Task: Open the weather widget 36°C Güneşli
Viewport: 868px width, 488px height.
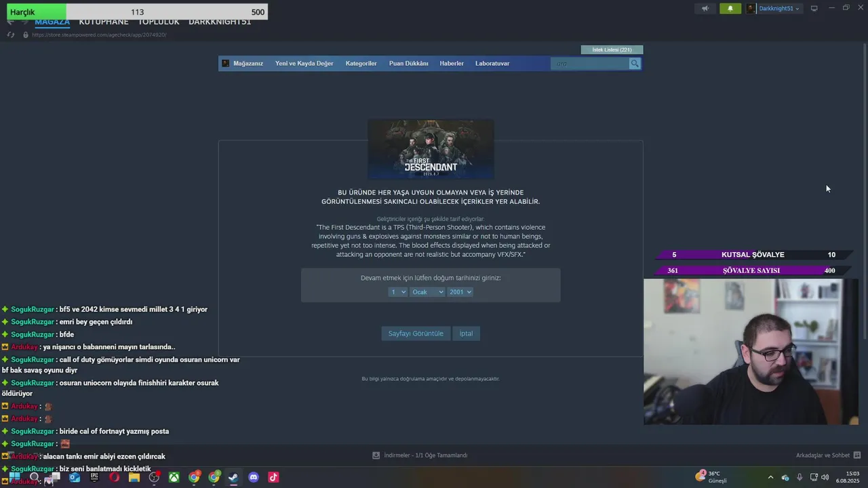Action: point(711,477)
